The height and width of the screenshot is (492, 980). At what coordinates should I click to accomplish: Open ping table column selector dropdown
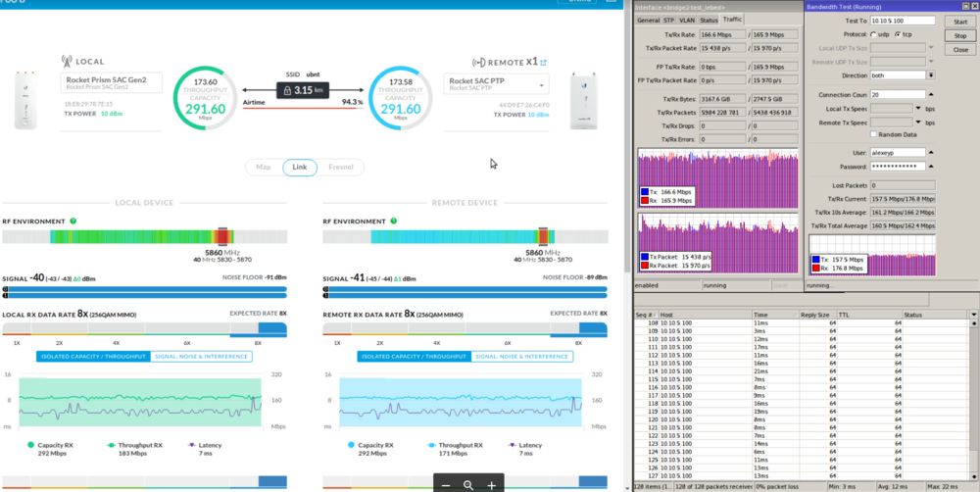tap(974, 315)
